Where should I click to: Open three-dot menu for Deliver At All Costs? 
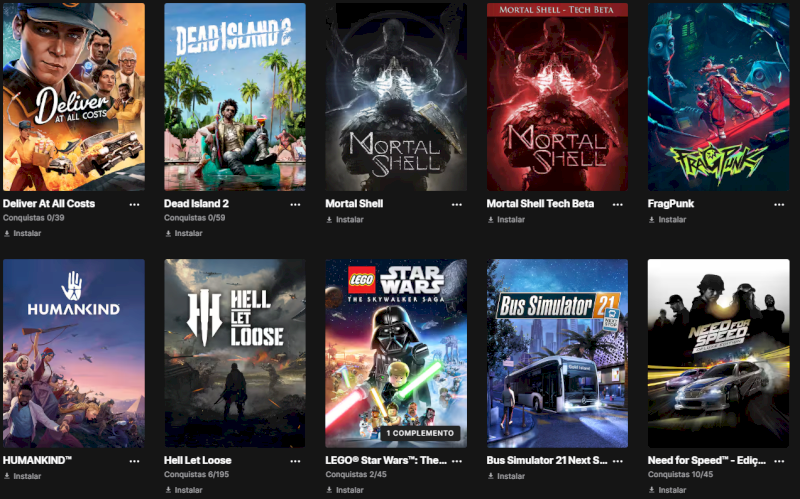[x=134, y=205]
